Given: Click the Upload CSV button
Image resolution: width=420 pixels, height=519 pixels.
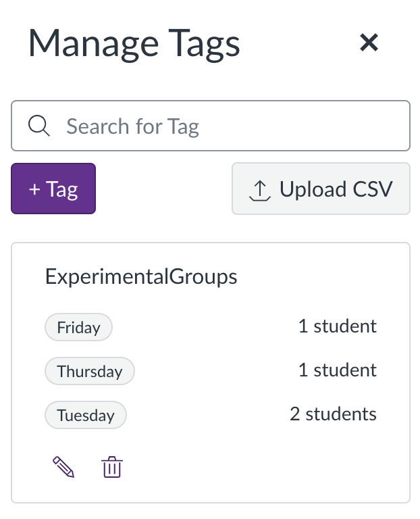Looking at the screenshot, I should tap(321, 189).
